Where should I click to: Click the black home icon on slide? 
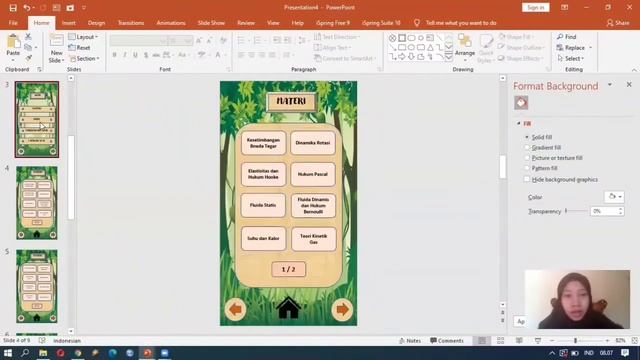(288, 308)
